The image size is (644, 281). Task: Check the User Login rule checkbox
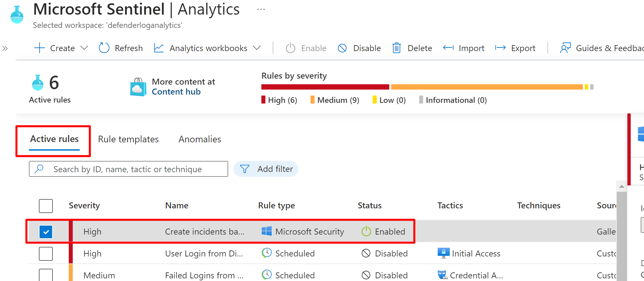(46, 254)
